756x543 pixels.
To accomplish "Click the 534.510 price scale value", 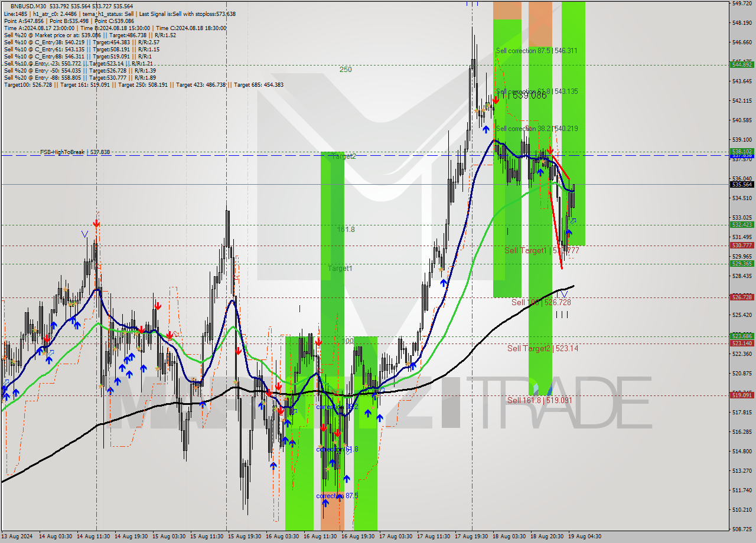I will point(742,198).
